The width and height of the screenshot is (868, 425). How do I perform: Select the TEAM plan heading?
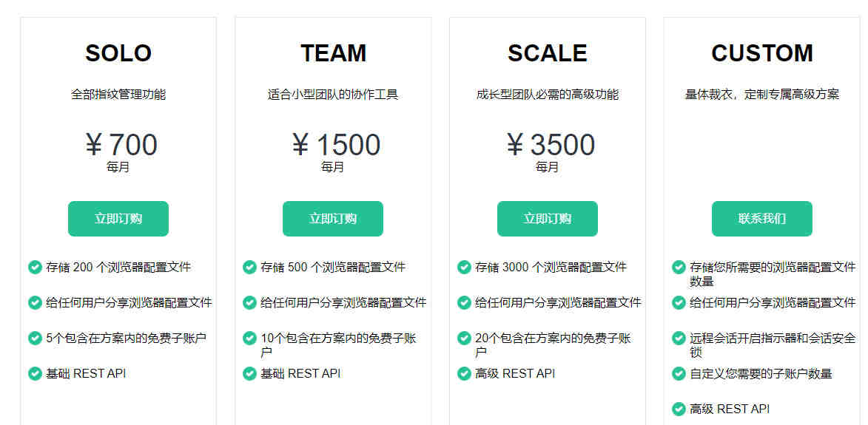333,53
